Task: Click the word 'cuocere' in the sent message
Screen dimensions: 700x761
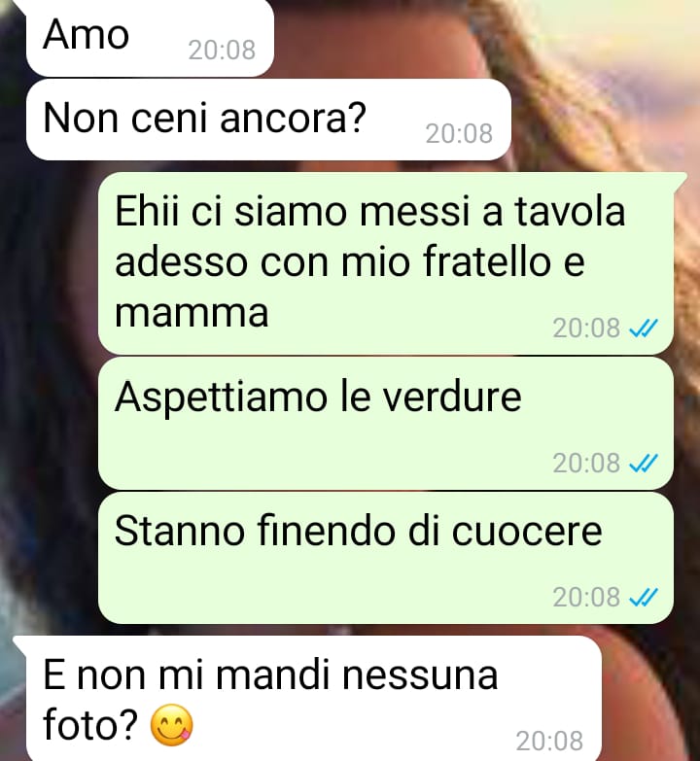Action: [x=527, y=531]
